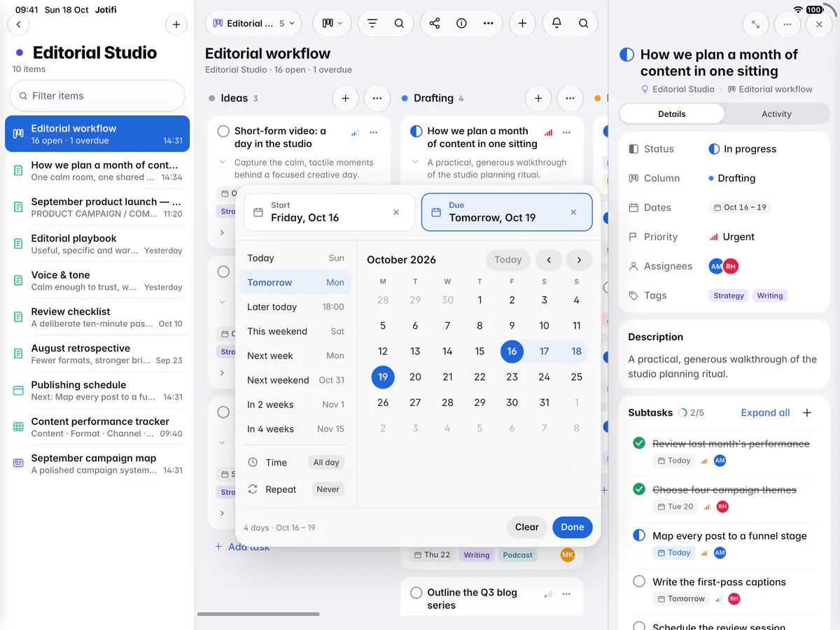Change In progress status value
Viewport: 840px width, 630px height.
(743, 149)
